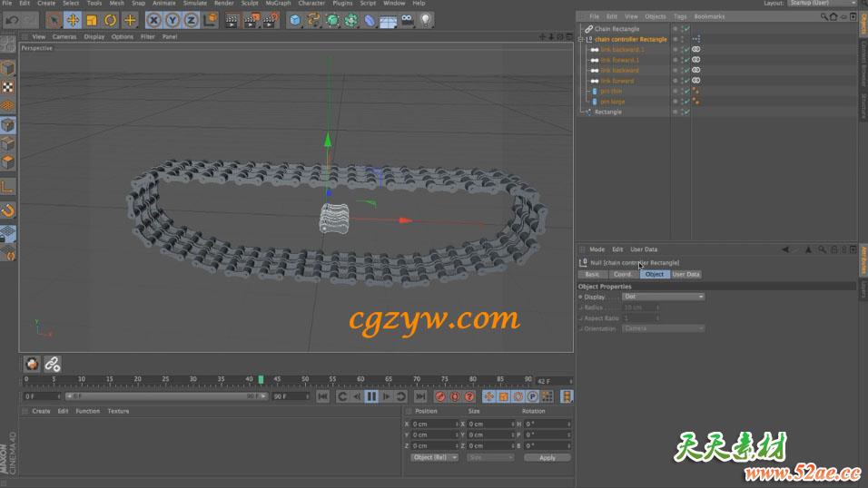
Task: Select the Live Selection arrow tool
Action: [x=54, y=21]
